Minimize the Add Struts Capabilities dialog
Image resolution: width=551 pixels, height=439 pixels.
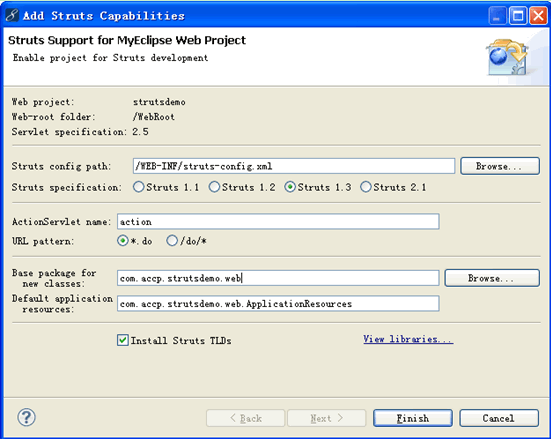[497, 16]
